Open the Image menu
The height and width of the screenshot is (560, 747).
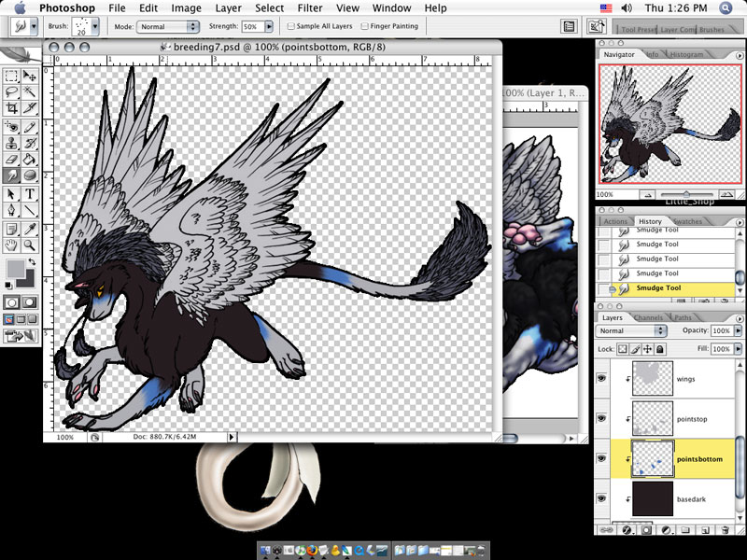click(x=186, y=8)
